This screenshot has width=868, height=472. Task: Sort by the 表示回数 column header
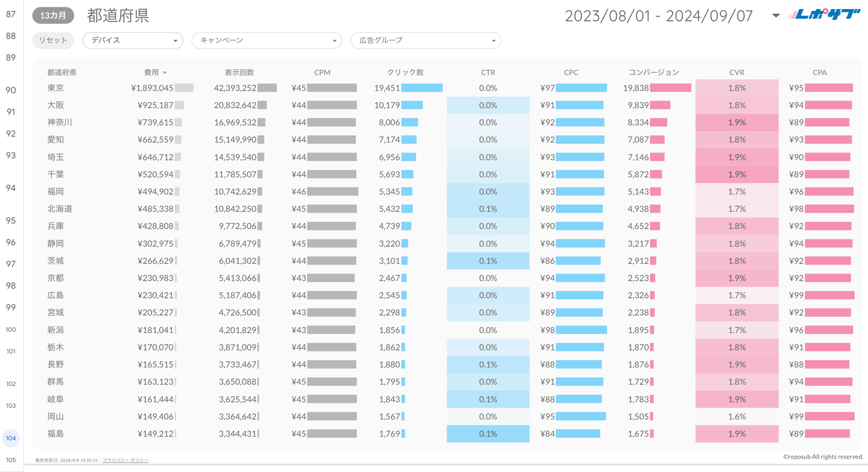click(x=239, y=72)
